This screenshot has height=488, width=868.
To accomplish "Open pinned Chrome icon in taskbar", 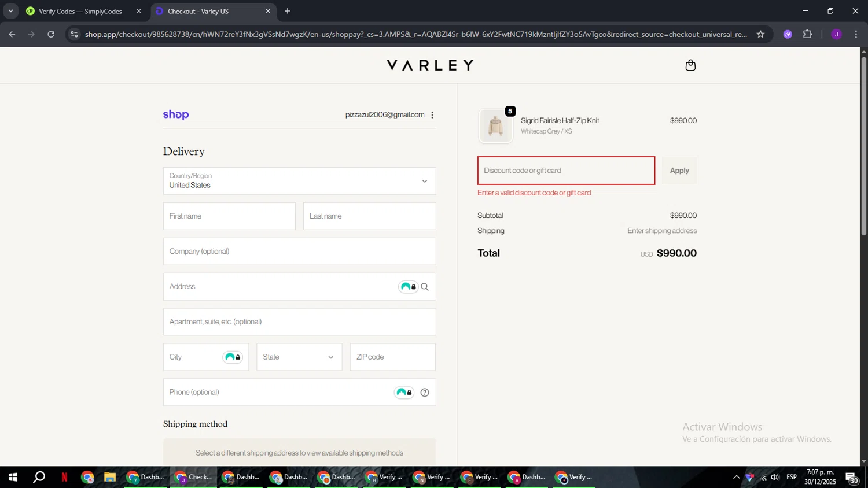I will tap(87, 478).
